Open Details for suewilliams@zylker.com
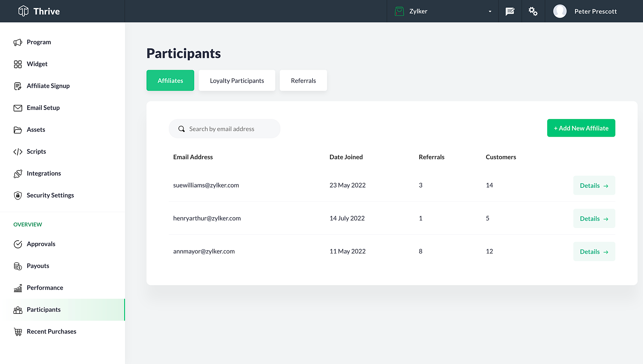 (594, 185)
